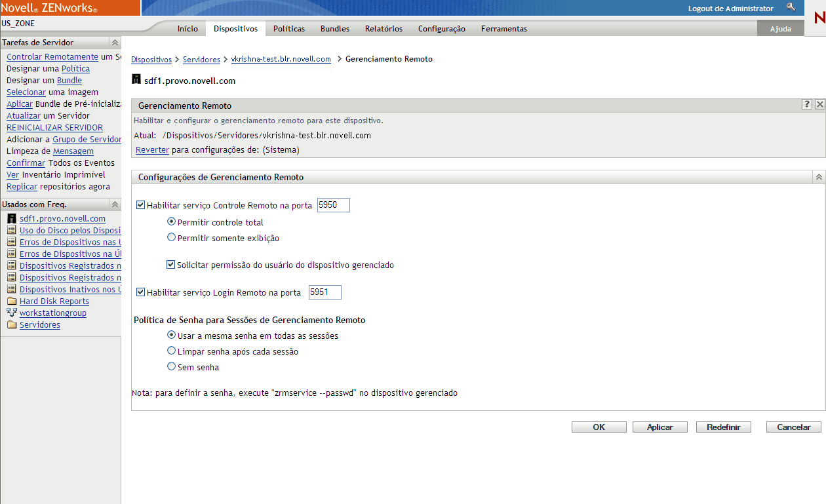Click REINICIALIZAR SERVIDOR task link
The image size is (826, 504).
tap(54, 128)
